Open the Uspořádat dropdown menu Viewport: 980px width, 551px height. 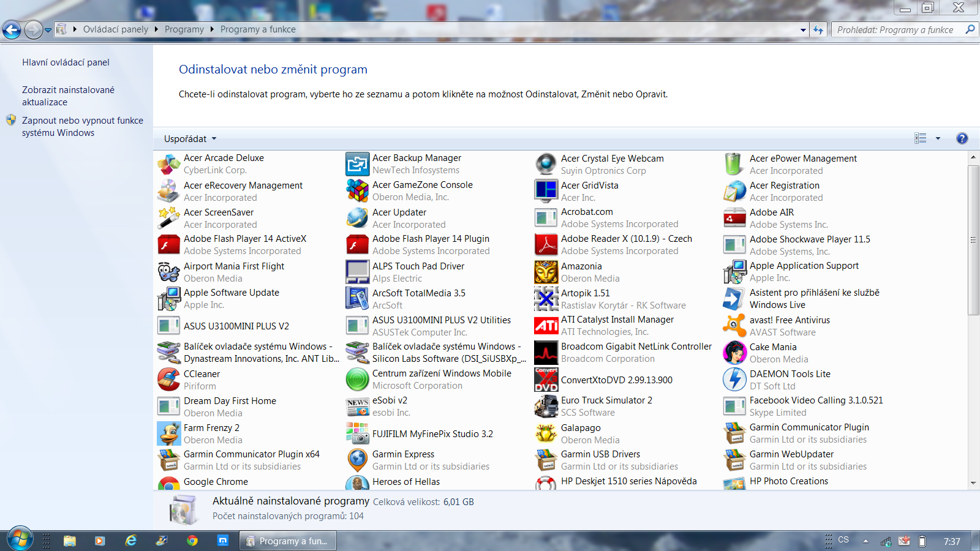point(190,139)
